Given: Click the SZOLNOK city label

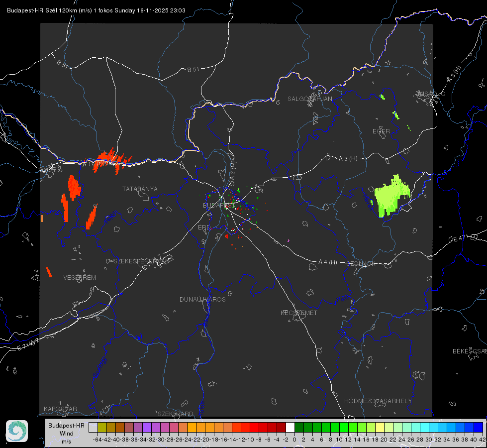Looking at the screenshot, I should 361,264.
